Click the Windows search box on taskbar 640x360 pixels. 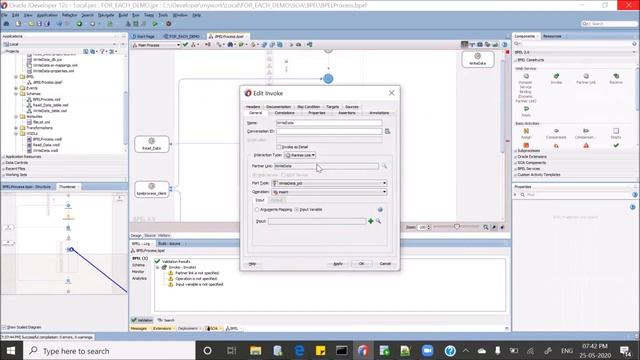click(x=109, y=351)
